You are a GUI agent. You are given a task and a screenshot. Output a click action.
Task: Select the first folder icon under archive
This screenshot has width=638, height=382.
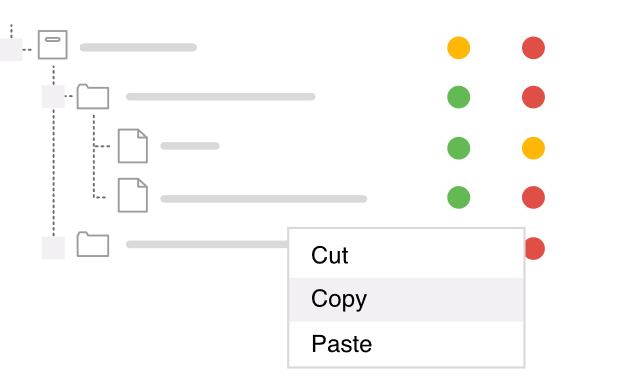click(93, 96)
